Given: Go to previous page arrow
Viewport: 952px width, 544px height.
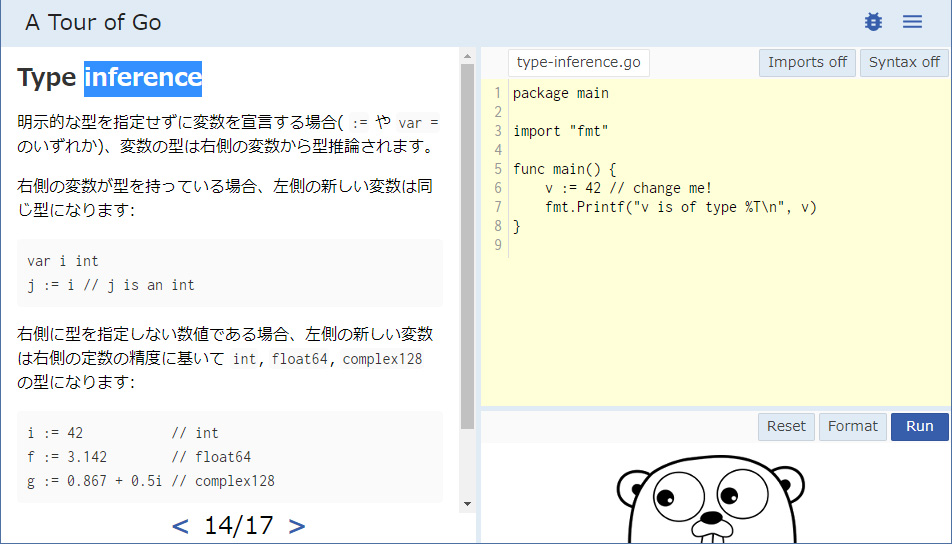Looking at the screenshot, I should pyautogui.click(x=180, y=526).
